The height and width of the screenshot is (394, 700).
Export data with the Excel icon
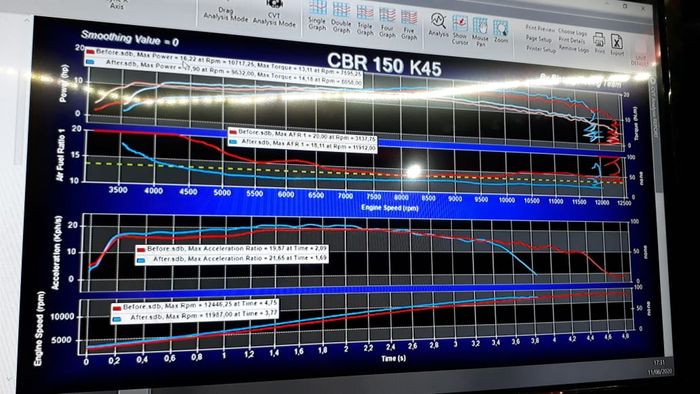[617, 45]
